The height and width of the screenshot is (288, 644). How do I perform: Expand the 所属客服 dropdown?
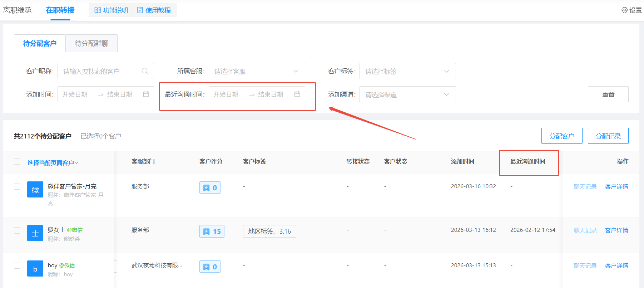point(257,71)
